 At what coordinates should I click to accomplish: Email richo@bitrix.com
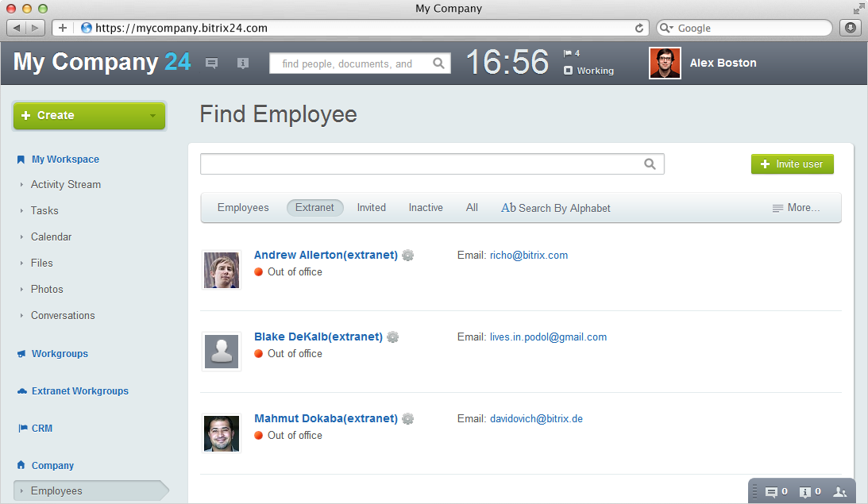(x=529, y=255)
